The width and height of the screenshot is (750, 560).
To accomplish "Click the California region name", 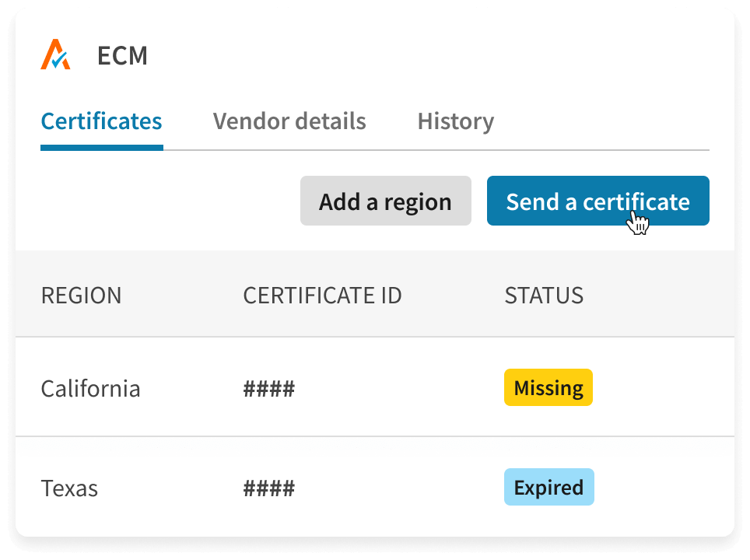I will tap(90, 387).
